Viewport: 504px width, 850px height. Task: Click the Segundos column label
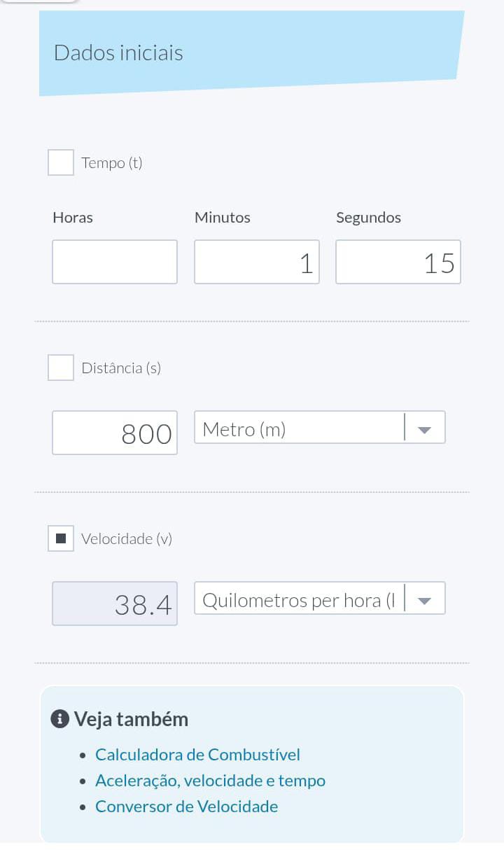point(368,218)
